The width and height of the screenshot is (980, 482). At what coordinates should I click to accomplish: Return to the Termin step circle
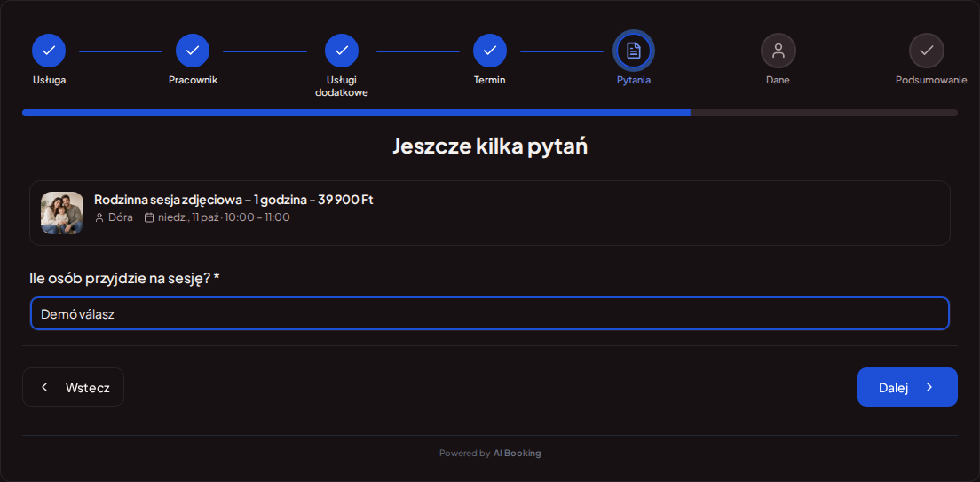(490, 51)
